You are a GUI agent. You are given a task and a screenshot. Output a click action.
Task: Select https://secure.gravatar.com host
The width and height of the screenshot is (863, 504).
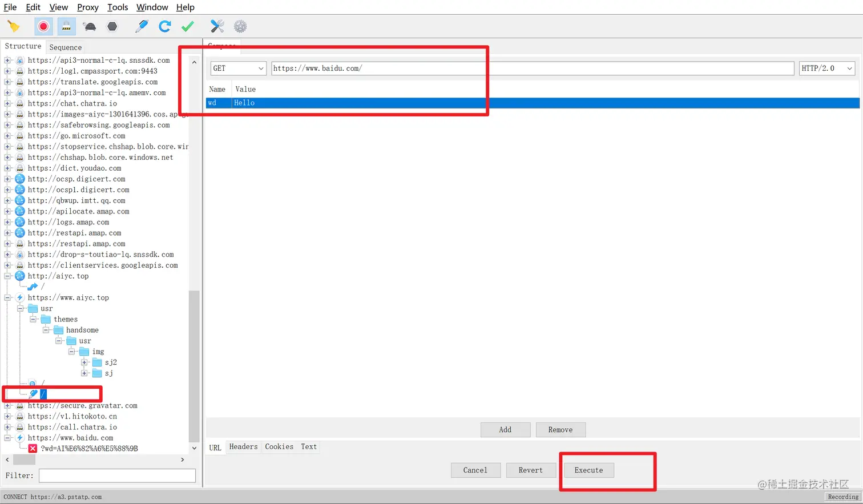[x=83, y=406]
